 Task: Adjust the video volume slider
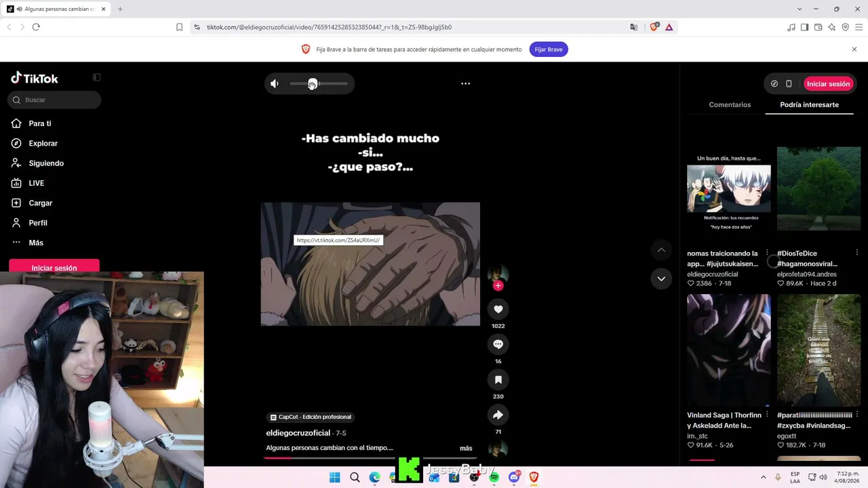[x=318, y=84]
